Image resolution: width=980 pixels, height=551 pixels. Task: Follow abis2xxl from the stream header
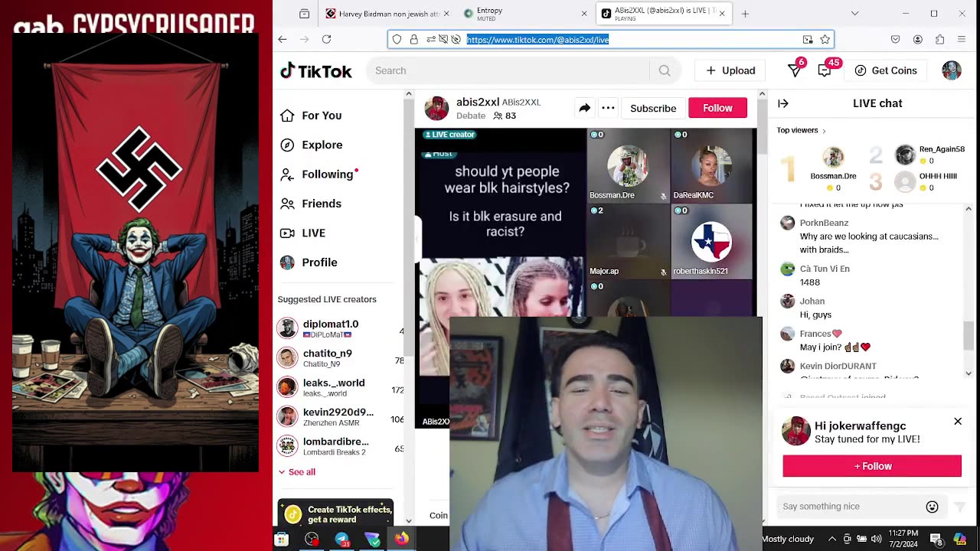coord(717,108)
